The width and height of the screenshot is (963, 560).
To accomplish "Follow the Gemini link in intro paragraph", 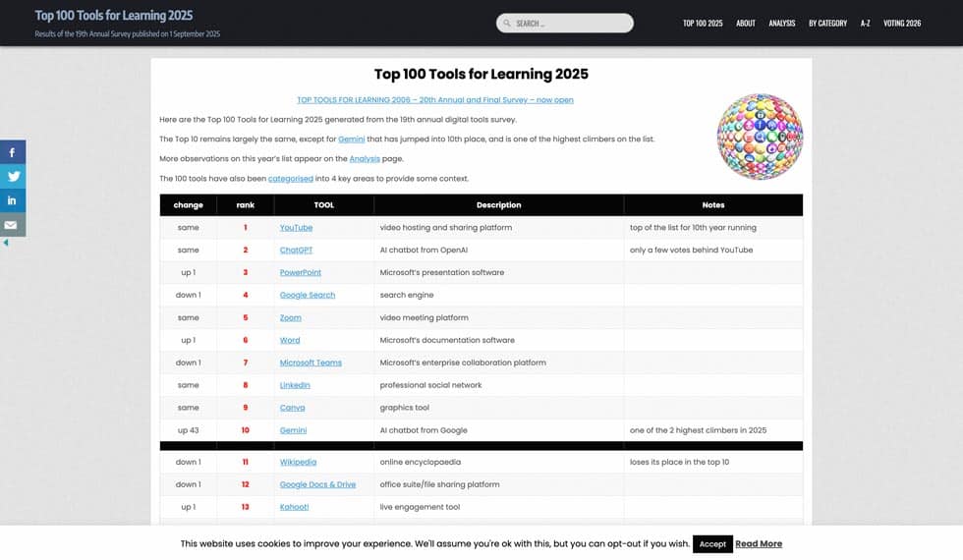I will tap(352, 140).
